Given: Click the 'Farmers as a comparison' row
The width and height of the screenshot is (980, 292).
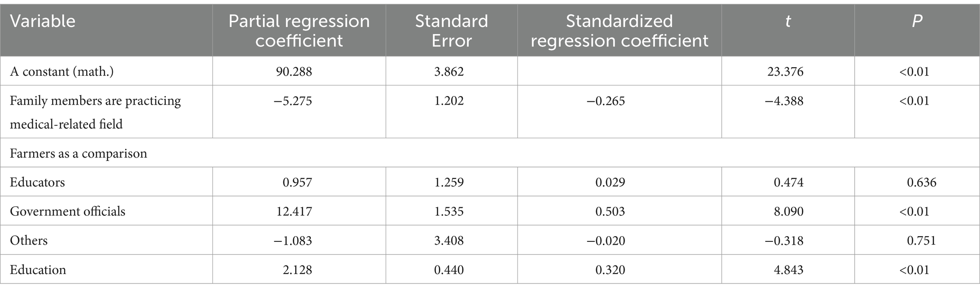Looking at the screenshot, I should 78,153.
